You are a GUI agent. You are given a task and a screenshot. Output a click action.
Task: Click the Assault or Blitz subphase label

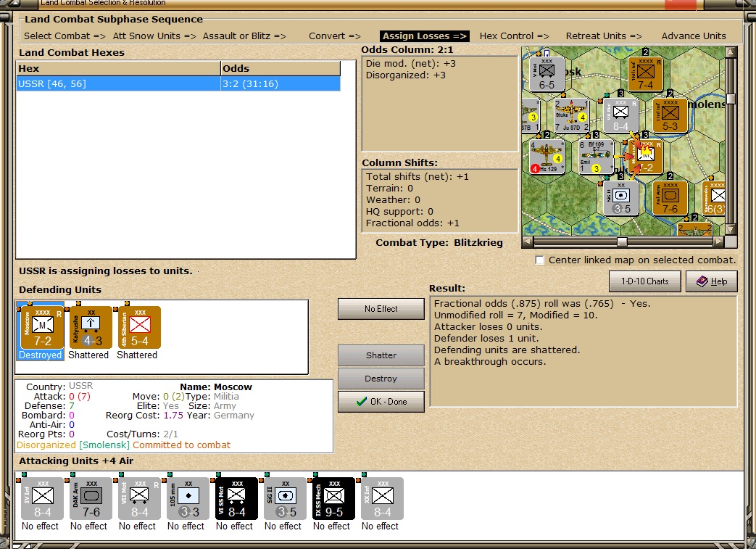pyautogui.click(x=244, y=36)
